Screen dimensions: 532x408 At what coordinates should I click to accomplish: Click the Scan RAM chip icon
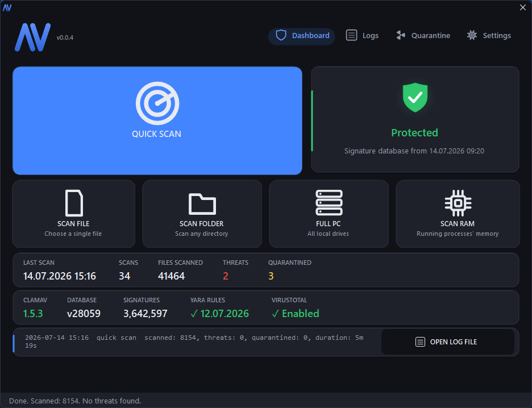458,203
